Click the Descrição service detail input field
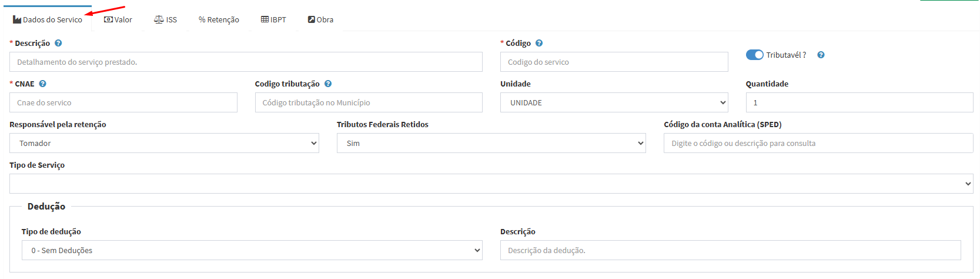Screen dimensions: 980x279 coord(246,62)
